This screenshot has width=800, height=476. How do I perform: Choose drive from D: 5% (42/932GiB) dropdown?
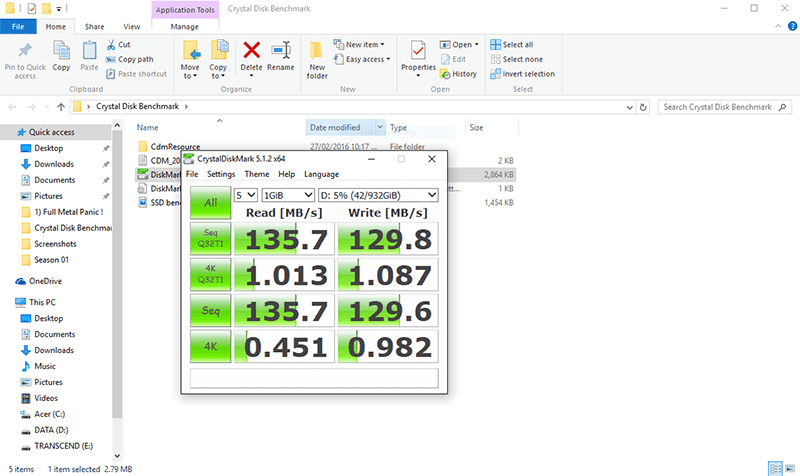coord(378,195)
